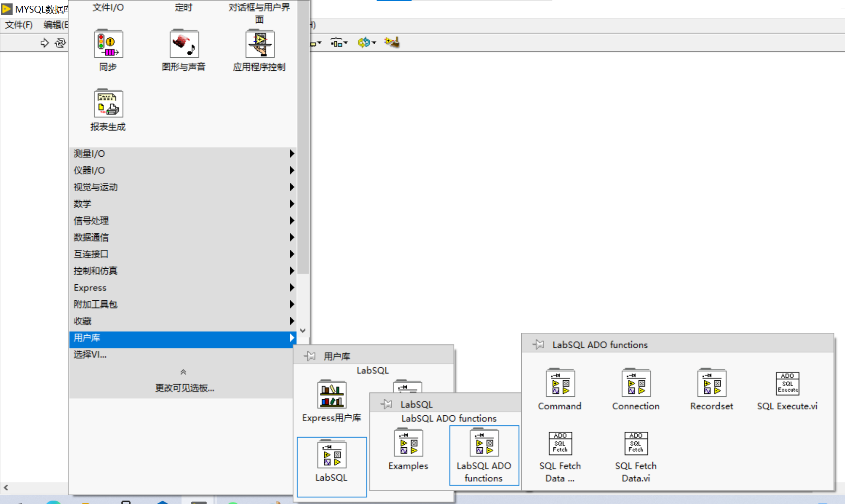Select SQL Execute.vi from the LabSQL palette
Viewport: 845px width, 504px height.
787,383
